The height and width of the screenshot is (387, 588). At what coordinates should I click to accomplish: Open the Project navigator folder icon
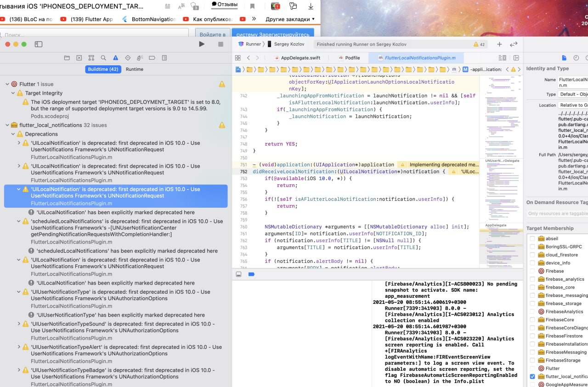pos(67,58)
